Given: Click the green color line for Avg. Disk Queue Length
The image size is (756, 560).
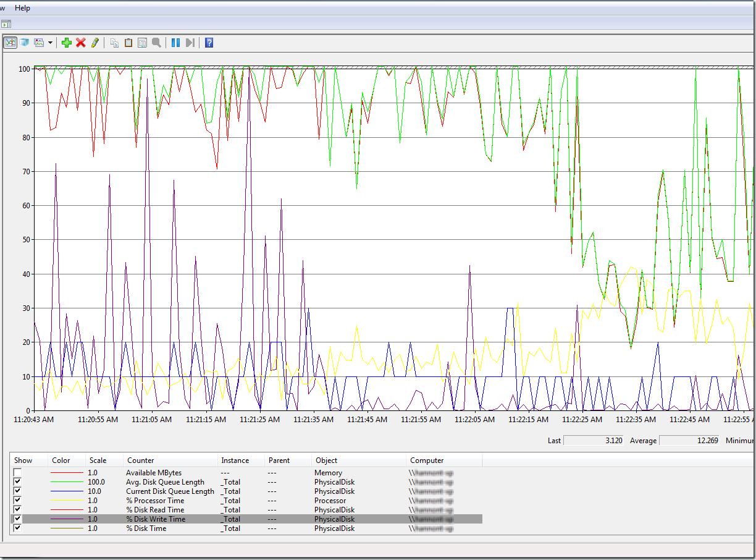Looking at the screenshot, I should pyautogui.click(x=66, y=482).
